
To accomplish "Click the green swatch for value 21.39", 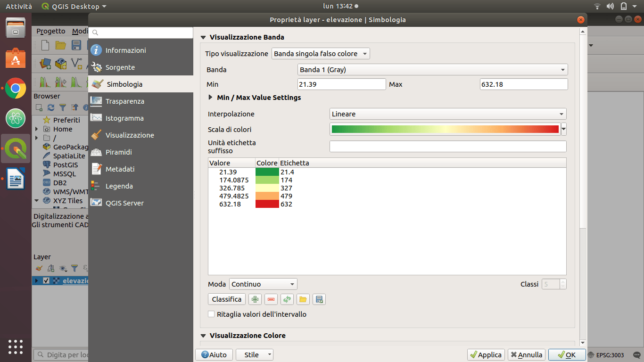I will click(x=267, y=172).
